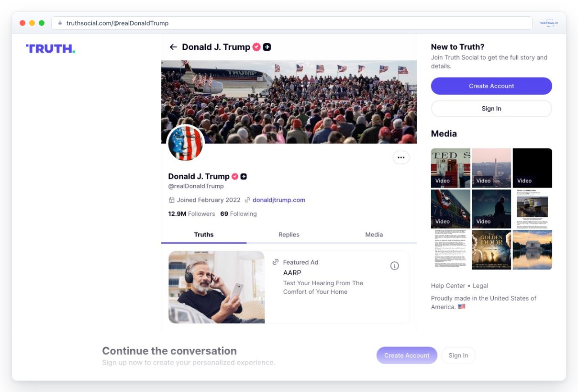The width and height of the screenshot is (578, 392).
Task: Open the rally crowd banner image
Action: click(289, 102)
